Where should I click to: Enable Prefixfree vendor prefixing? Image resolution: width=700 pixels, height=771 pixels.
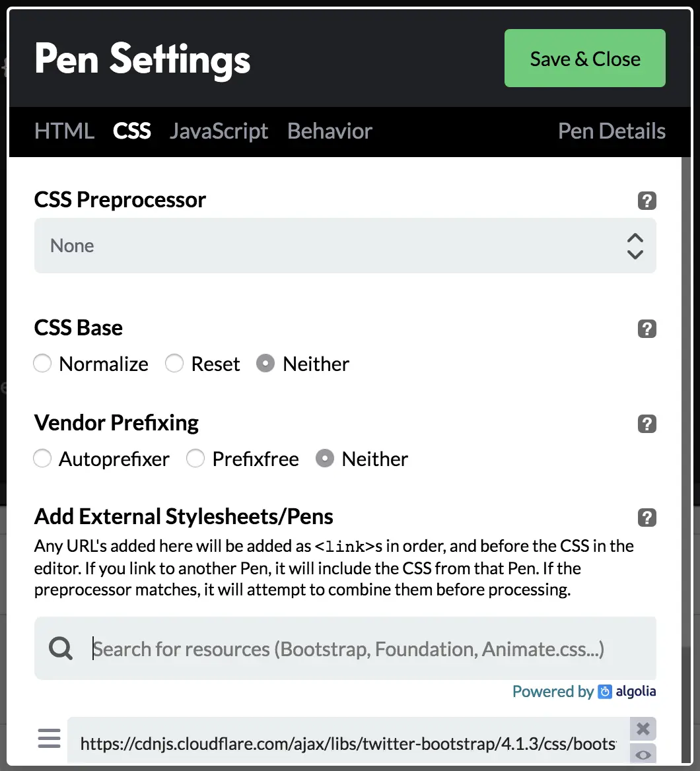[x=196, y=459]
